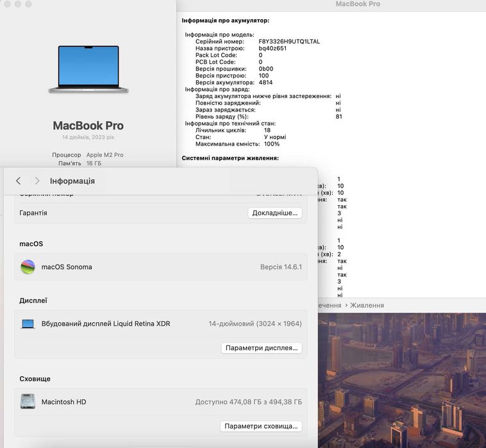This screenshot has width=486, height=448.
Task: Open Параметри сховища storage settings
Action: pyautogui.click(x=261, y=426)
